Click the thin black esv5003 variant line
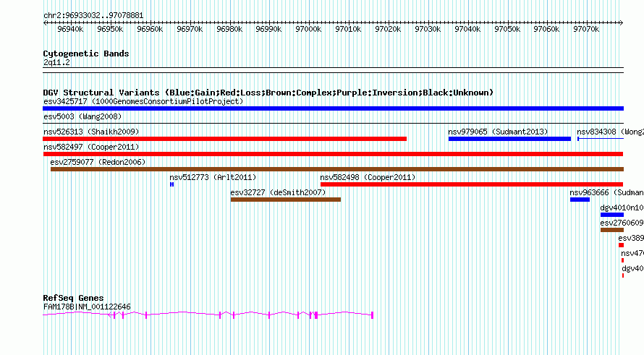Viewport: 644px width, 355px height. 333,124
